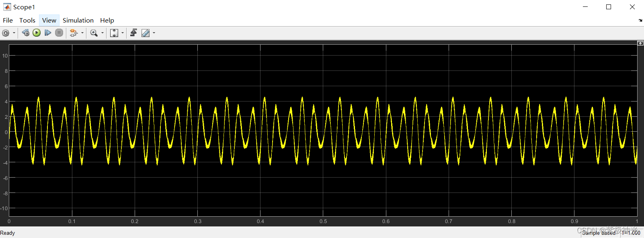
Task: Expand the configuration properties dropdown arrow
Action: (x=14, y=33)
